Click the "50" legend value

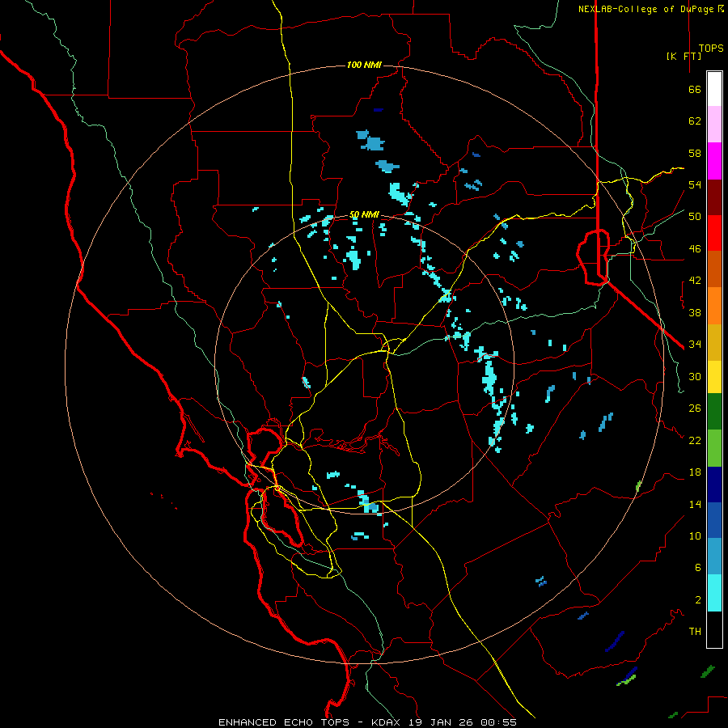pos(695,217)
